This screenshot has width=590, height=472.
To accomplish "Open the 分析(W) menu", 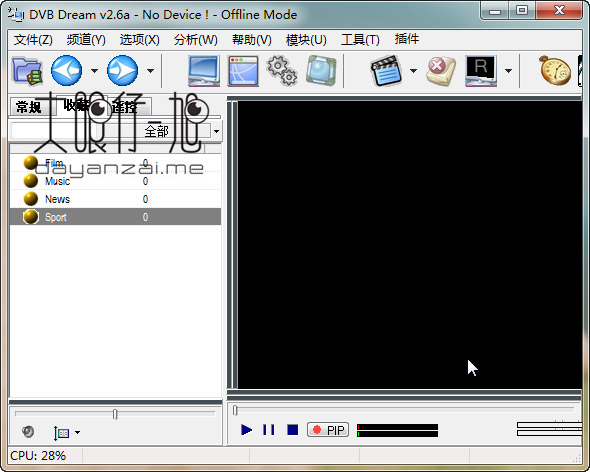I will (x=196, y=39).
